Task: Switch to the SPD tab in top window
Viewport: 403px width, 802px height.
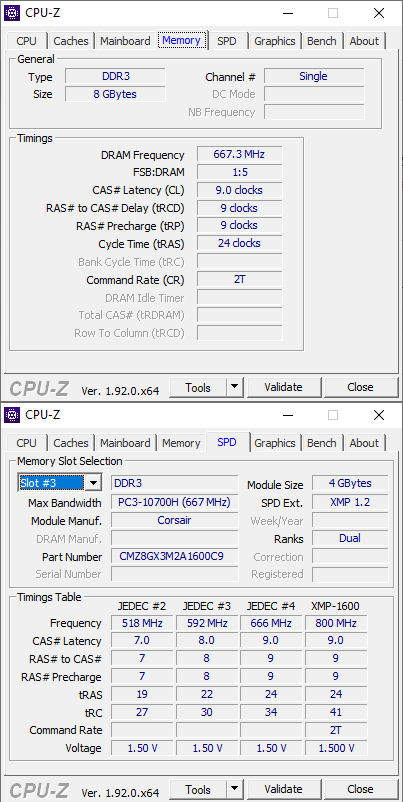Action: pos(227,41)
